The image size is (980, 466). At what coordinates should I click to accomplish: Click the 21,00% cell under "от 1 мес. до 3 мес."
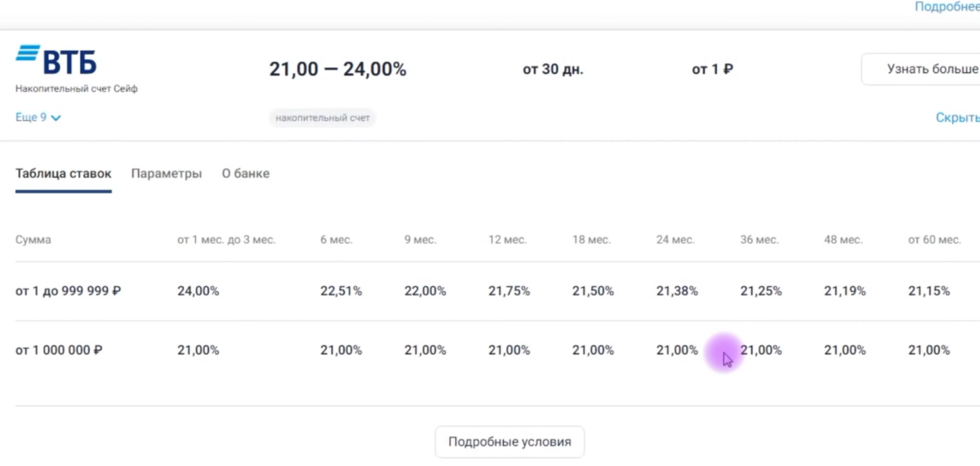pyautogui.click(x=198, y=350)
